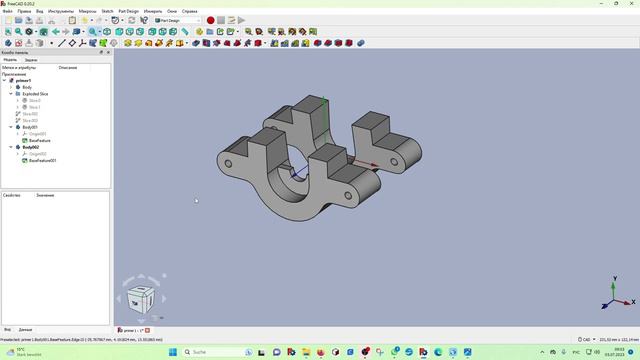640x360 pixels.
Task: Click the Fit selection magnifier icon
Action: (19, 31)
